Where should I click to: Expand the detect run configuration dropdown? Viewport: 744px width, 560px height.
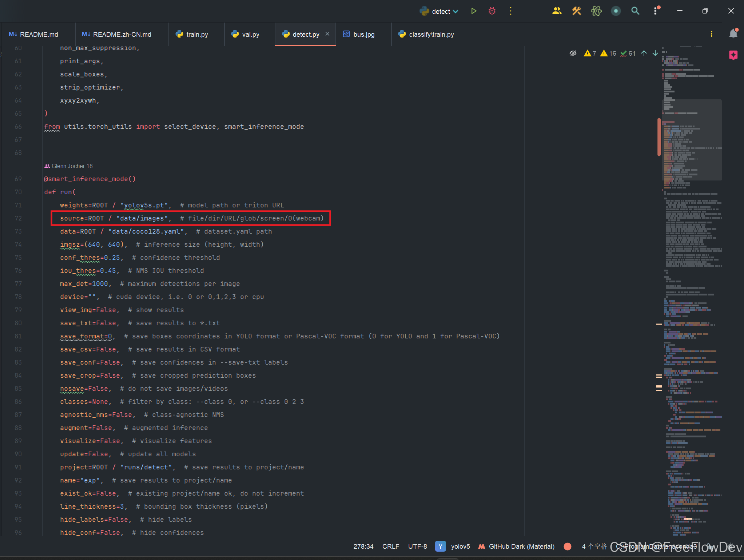coord(455,12)
